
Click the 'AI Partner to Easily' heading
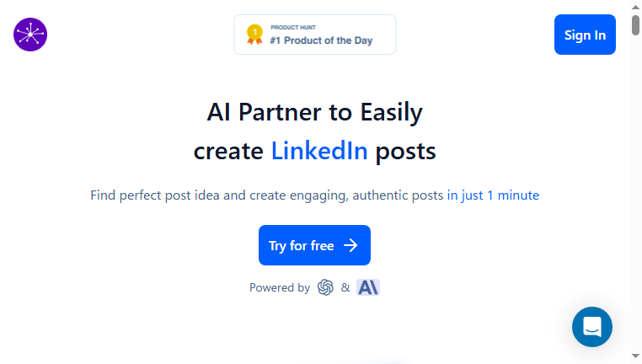click(314, 112)
